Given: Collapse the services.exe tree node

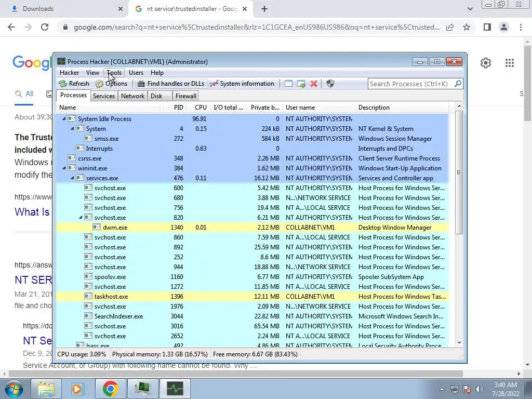Looking at the screenshot, I should tap(72, 178).
